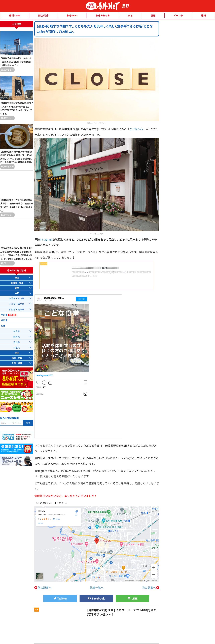Open the イベント menu item
This screenshot has width=215, height=644.
(178, 16)
